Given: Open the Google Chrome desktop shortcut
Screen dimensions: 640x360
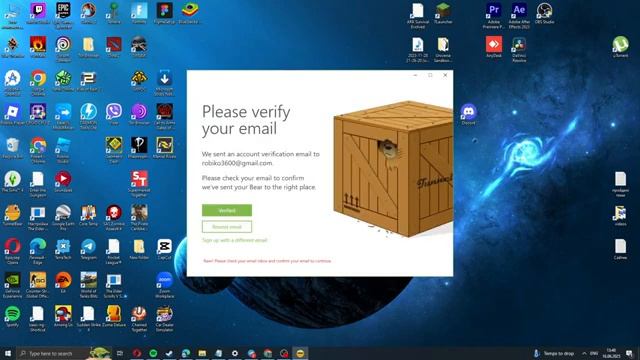Looking at the screenshot, I should point(38,83).
